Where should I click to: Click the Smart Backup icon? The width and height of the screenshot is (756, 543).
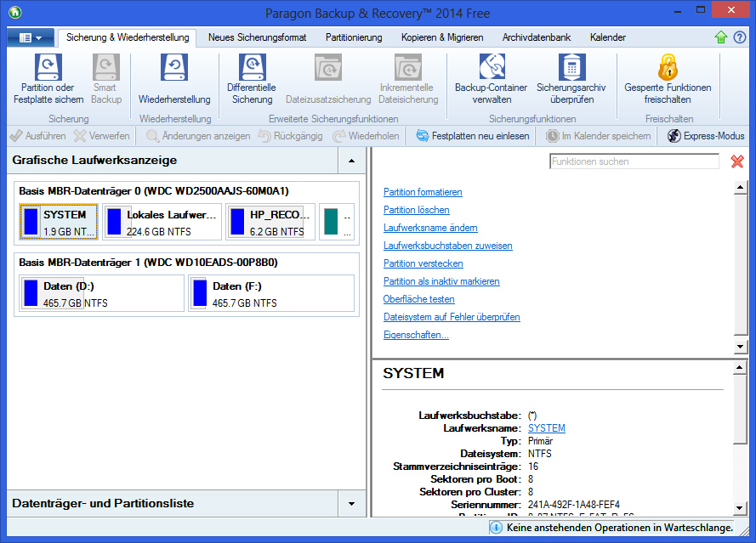(x=106, y=67)
